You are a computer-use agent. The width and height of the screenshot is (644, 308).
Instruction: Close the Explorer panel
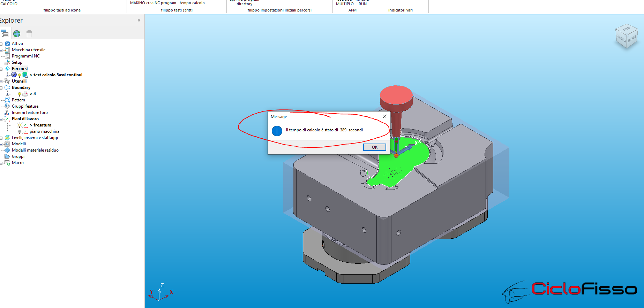pyautogui.click(x=139, y=21)
